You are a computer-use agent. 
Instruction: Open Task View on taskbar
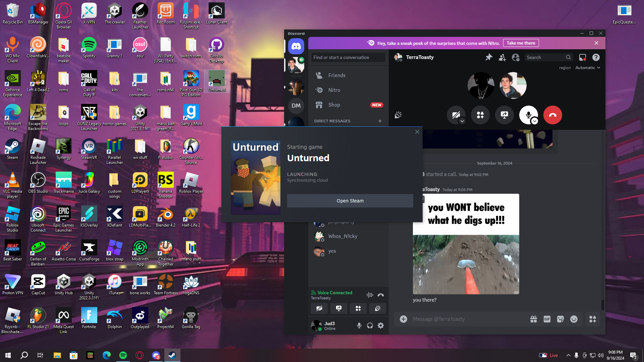coord(40,355)
